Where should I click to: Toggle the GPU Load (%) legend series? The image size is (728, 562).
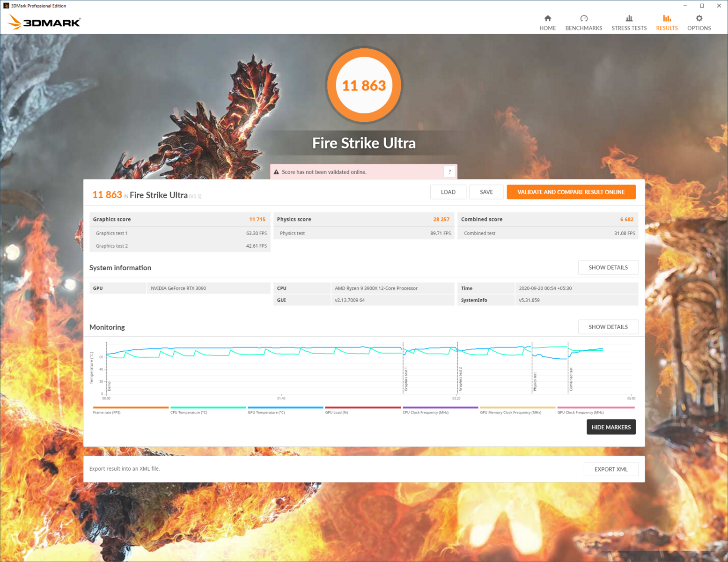pos(363,410)
